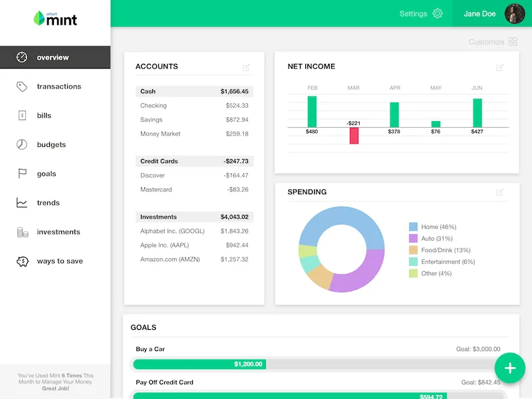Click the blue Home legend swatch
Viewport: 532px width, 399px height.
point(413,227)
